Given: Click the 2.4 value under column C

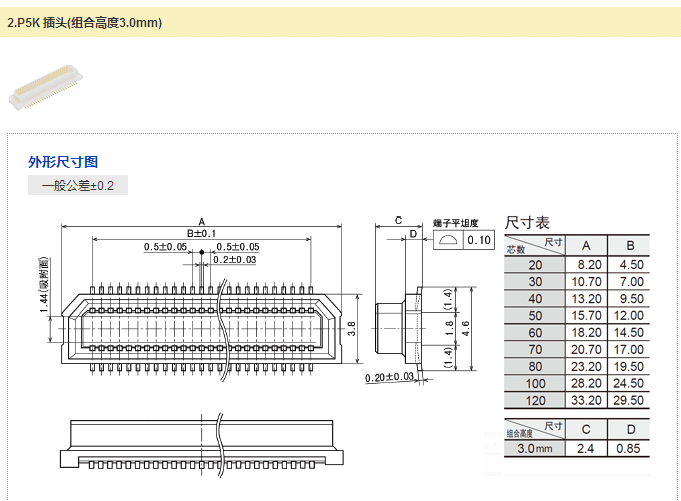Looking at the screenshot, I should point(587,449).
